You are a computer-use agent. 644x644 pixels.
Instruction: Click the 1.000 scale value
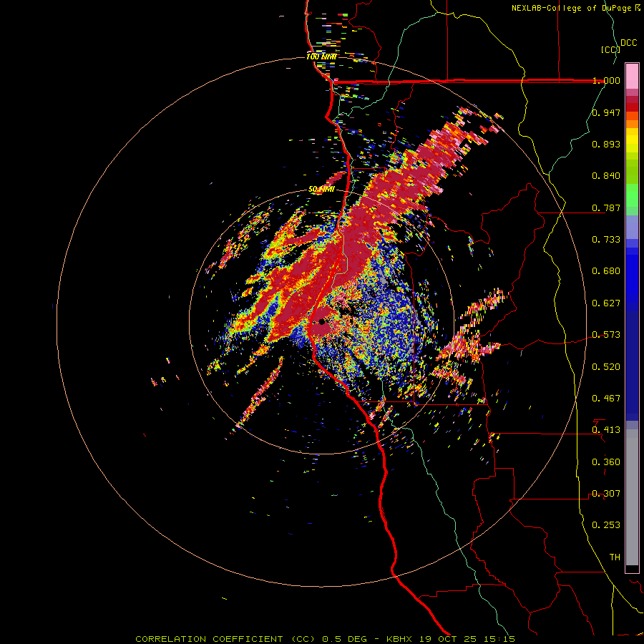click(x=606, y=80)
